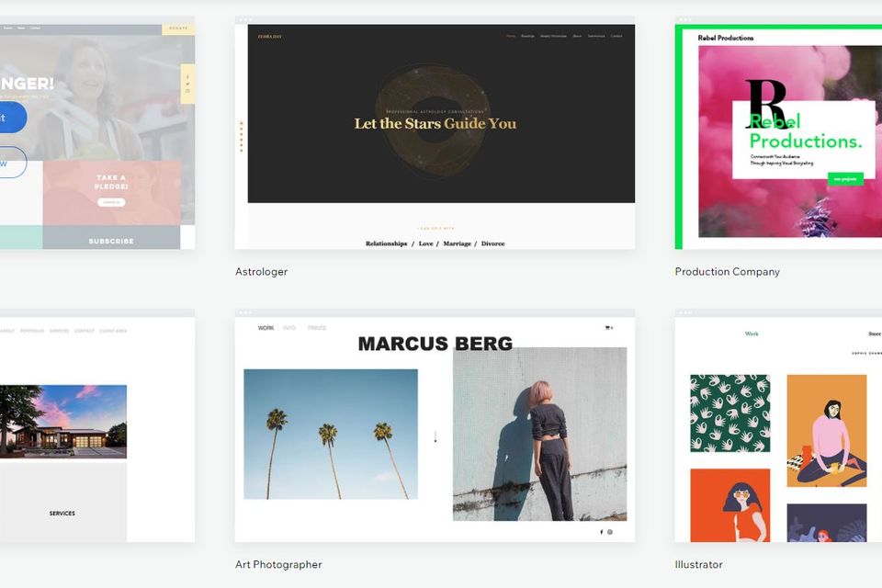Click the PRINTS menu item in Marcus Berg preview
This screenshot has width=882, height=588.
[317, 328]
